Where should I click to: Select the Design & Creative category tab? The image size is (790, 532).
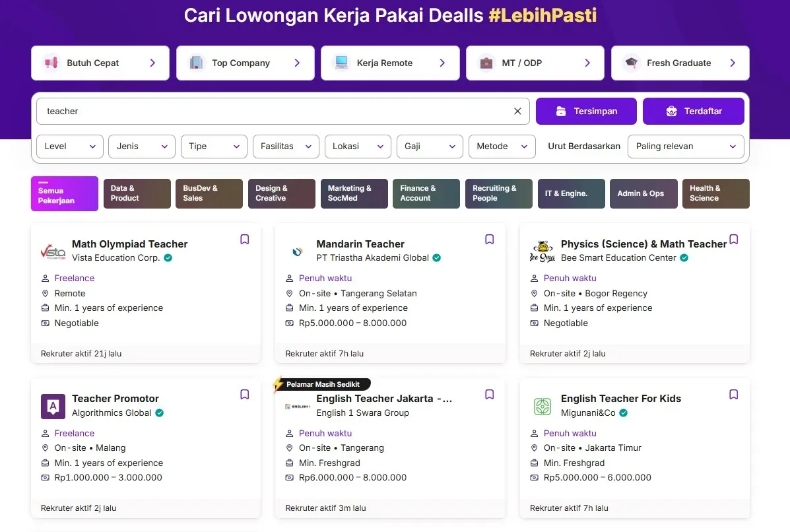click(282, 194)
